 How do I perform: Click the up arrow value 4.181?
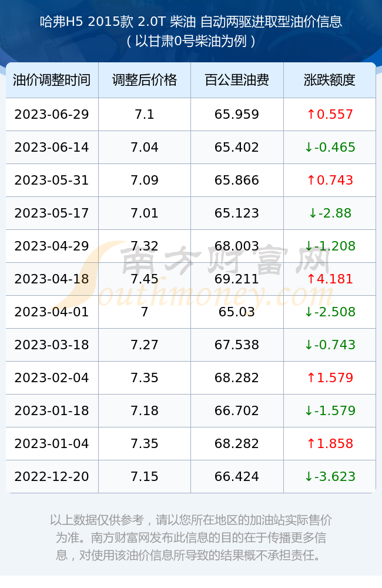pyautogui.click(x=330, y=279)
